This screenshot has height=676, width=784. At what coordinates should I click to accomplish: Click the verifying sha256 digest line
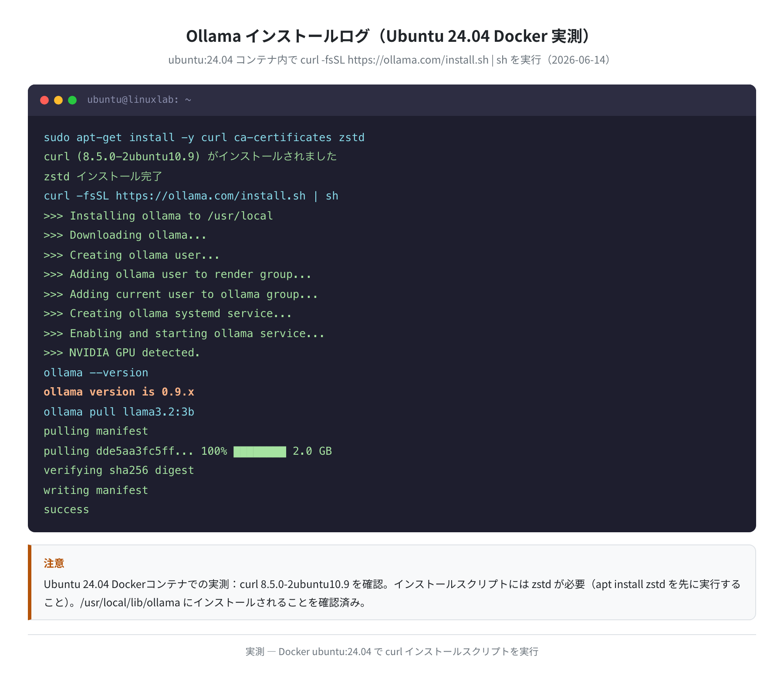[119, 470]
